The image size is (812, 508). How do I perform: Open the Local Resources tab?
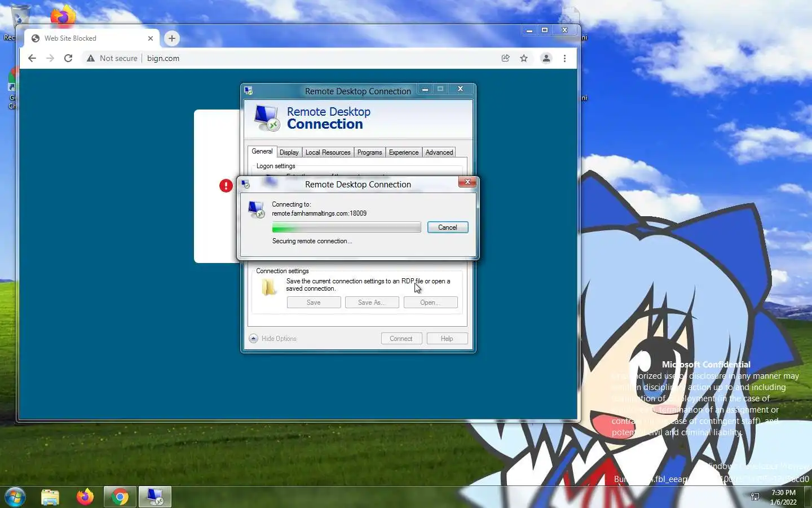tap(328, 152)
